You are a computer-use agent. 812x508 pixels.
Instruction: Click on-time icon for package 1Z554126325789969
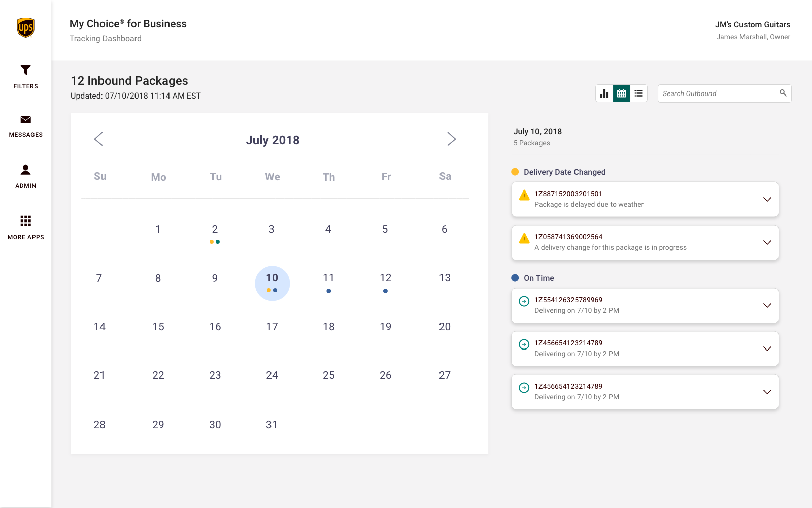(524, 301)
